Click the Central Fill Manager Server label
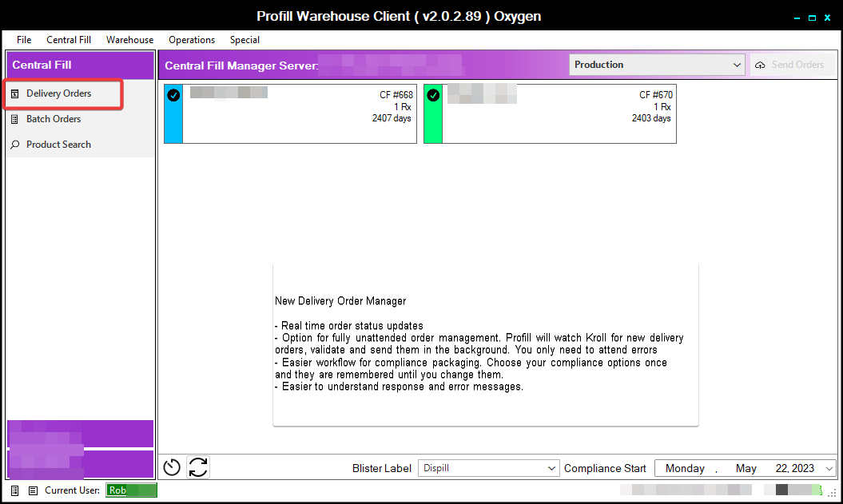Viewport: 843px width, 504px height. click(x=241, y=65)
